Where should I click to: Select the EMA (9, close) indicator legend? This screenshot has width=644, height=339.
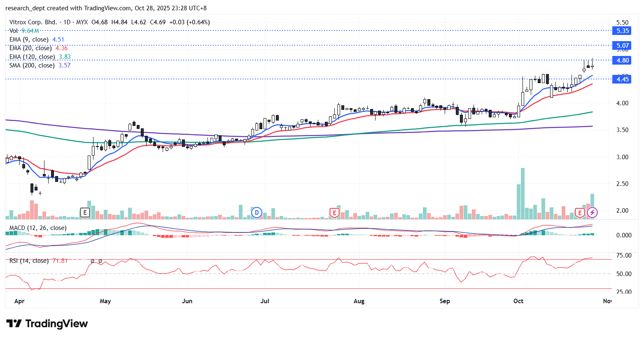[x=29, y=39]
